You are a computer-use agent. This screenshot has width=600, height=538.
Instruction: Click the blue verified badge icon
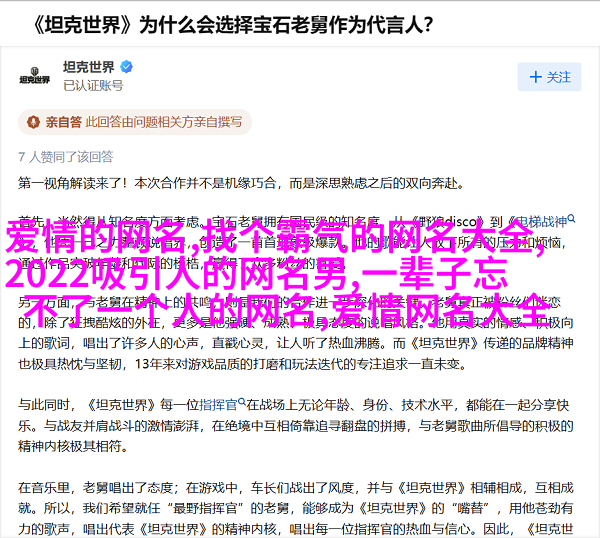[127, 67]
